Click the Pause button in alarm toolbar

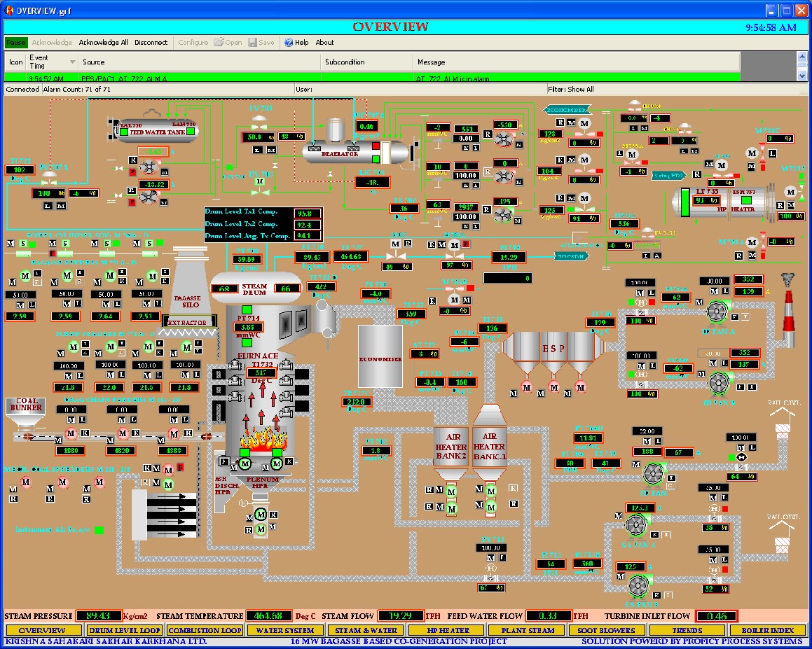[15, 43]
